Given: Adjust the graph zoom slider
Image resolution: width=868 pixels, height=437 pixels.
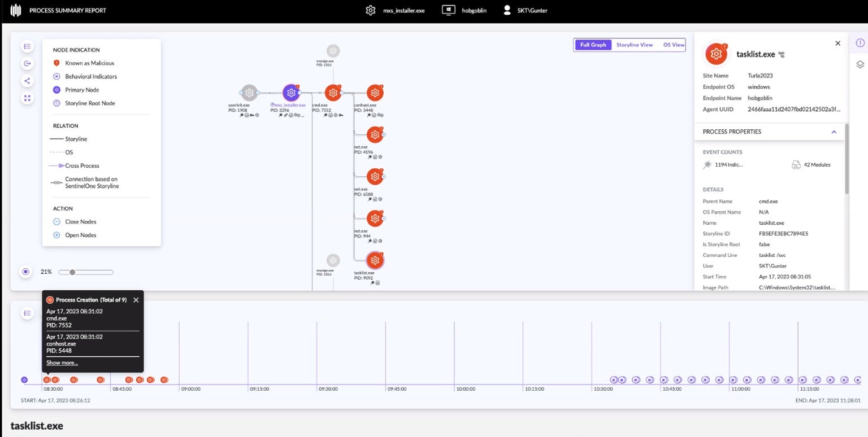Looking at the screenshot, I should coord(72,272).
